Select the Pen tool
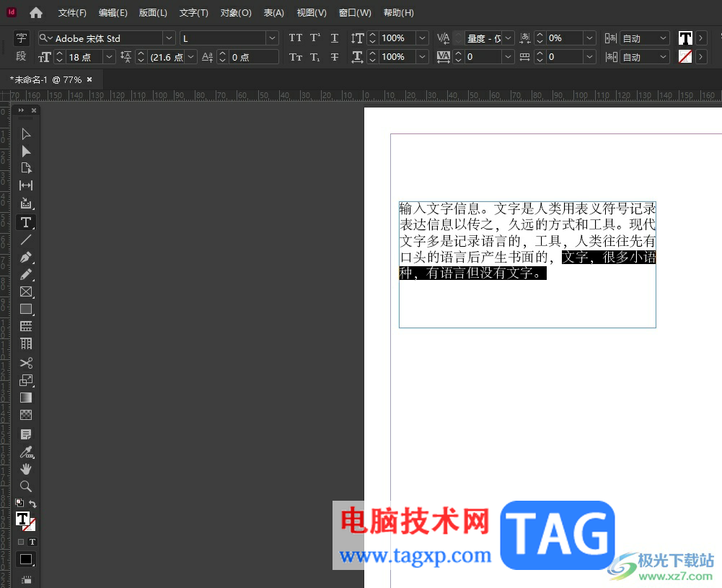Screen dimensions: 722x588 pyautogui.click(x=26, y=257)
